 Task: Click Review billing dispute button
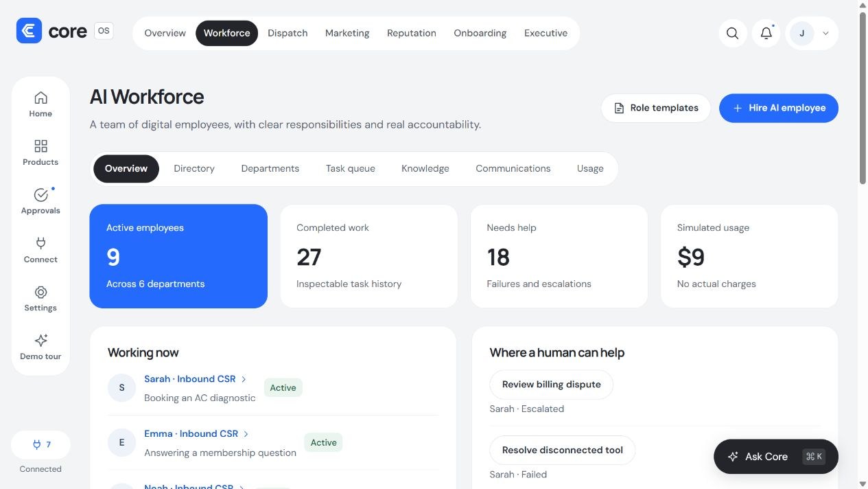pyautogui.click(x=552, y=385)
